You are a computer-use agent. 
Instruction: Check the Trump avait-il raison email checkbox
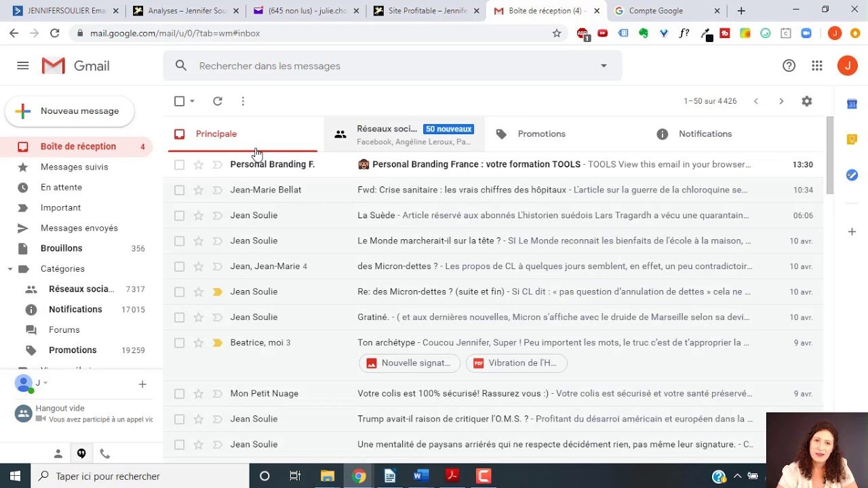pyautogui.click(x=179, y=420)
